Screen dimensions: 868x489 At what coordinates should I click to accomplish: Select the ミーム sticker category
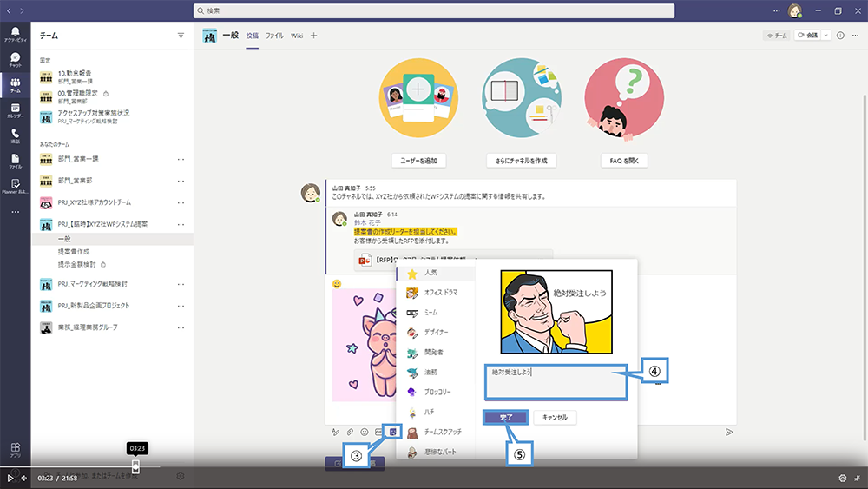tap(436, 313)
